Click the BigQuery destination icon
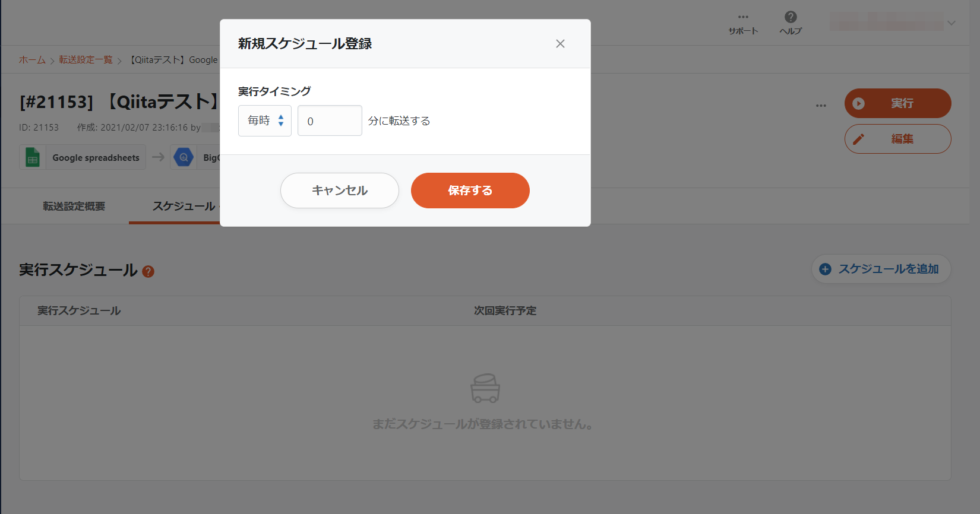The height and width of the screenshot is (514, 980). point(184,157)
